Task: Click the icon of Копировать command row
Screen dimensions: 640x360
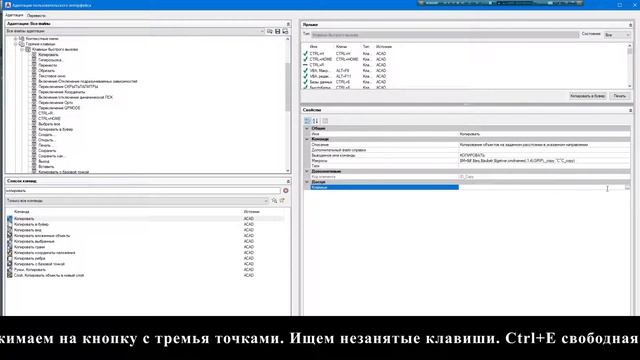Action: coord(10,219)
